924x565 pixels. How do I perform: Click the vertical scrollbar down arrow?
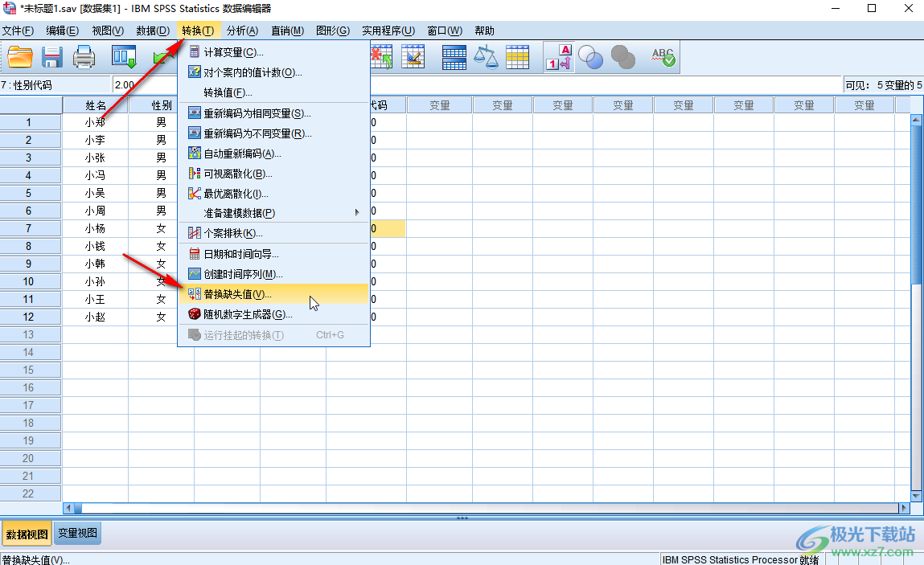(x=916, y=496)
